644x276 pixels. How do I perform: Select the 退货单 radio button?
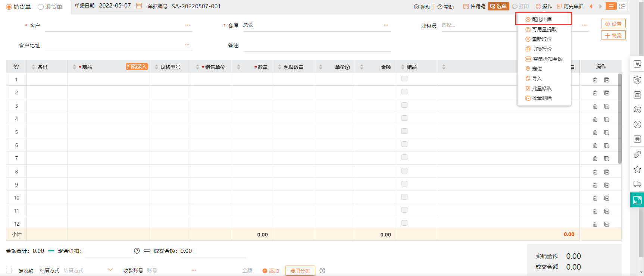[x=41, y=7]
